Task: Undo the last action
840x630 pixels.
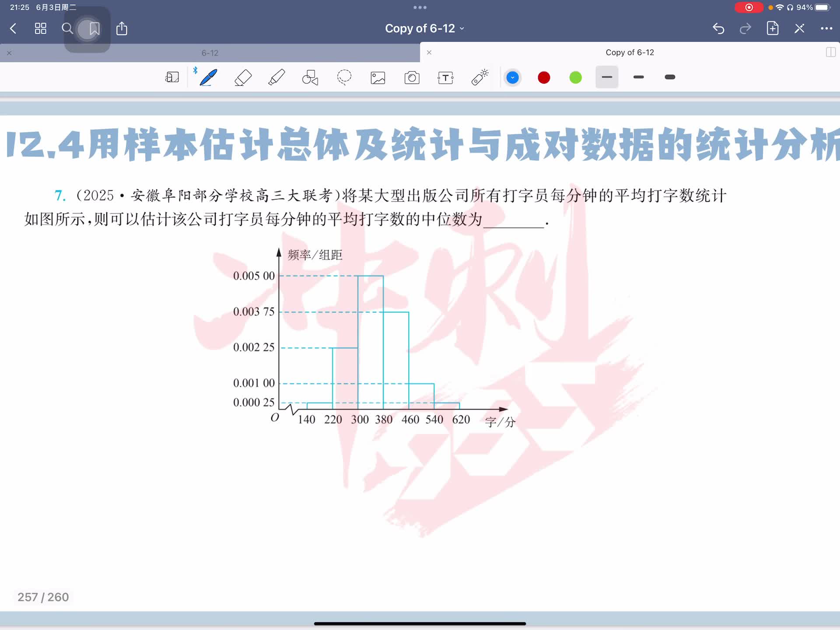Action: coord(718,29)
